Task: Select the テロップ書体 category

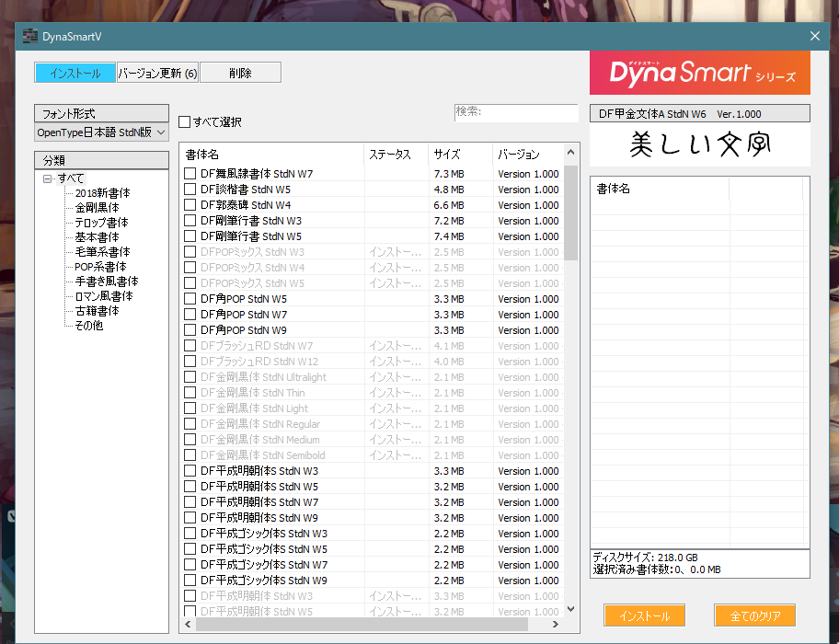Action: tap(102, 223)
